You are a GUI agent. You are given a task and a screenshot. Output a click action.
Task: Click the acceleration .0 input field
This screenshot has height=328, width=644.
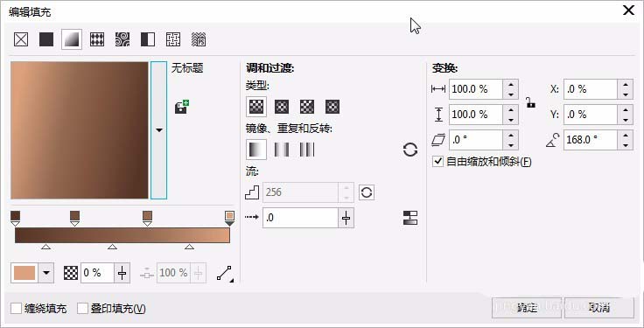tap(300, 218)
